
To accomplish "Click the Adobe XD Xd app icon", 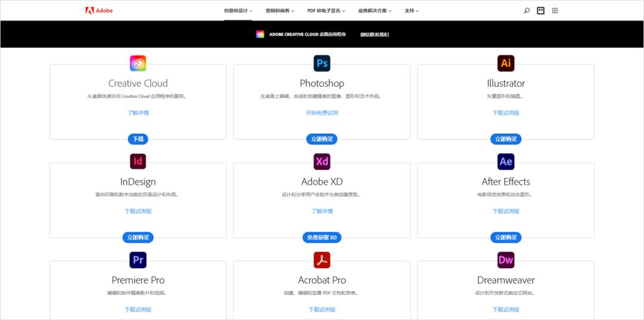I will (x=322, y=161).
